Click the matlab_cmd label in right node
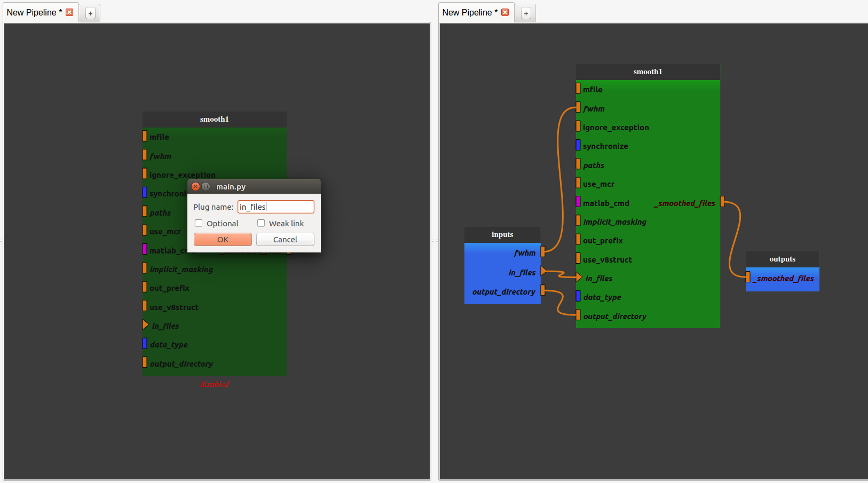The image size is (868, 483). tap(606, 203)
